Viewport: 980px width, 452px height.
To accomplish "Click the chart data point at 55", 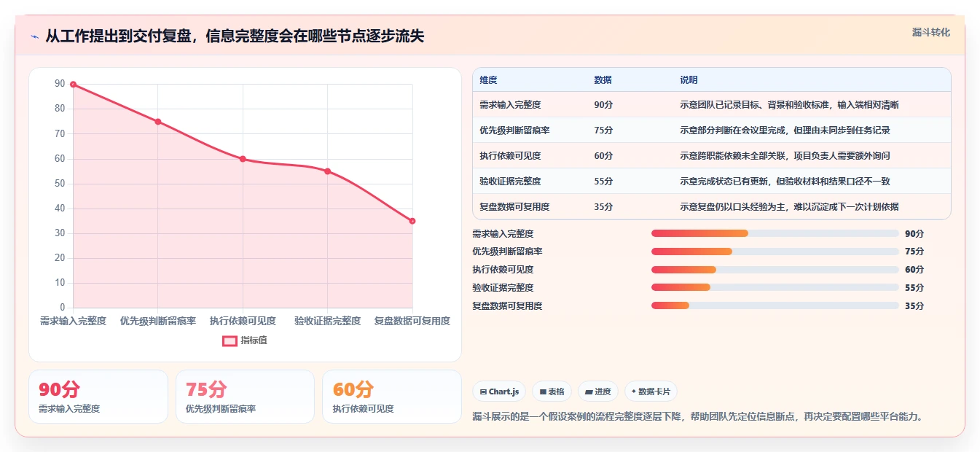I will click(x=327, y=171).
